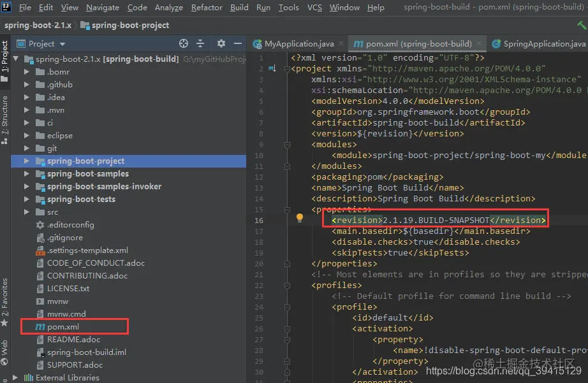Click the locate in project crosshair icon
588x383 pixels.
pyautogui.click(x=184, y=43)
